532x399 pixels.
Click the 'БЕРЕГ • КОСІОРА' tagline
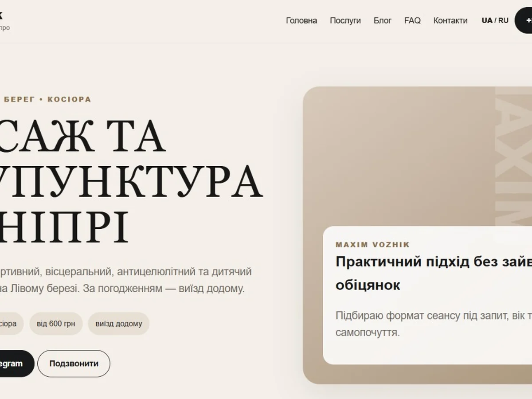(x=47, y=99)
